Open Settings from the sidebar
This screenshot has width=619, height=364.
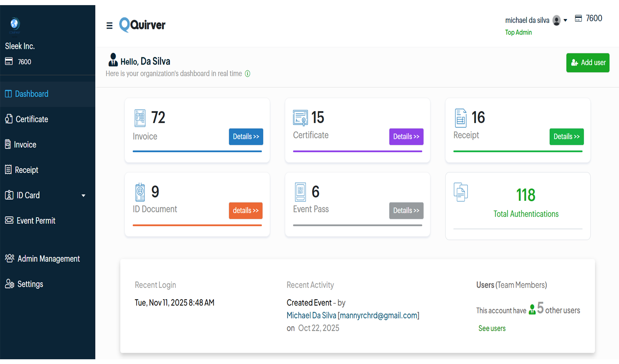30,284
